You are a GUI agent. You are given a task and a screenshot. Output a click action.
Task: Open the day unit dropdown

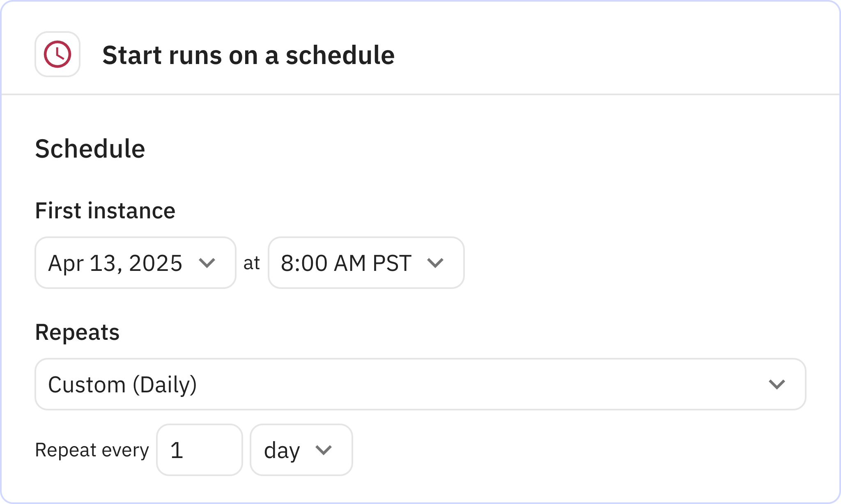point(301,450)
